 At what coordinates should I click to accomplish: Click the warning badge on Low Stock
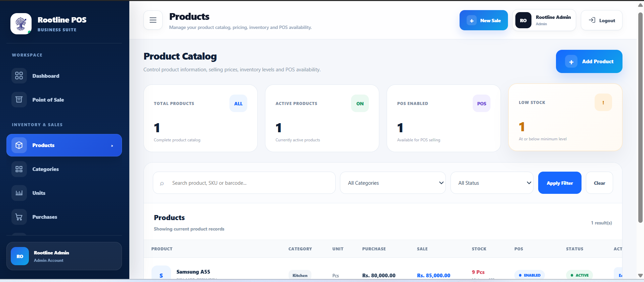603,102
